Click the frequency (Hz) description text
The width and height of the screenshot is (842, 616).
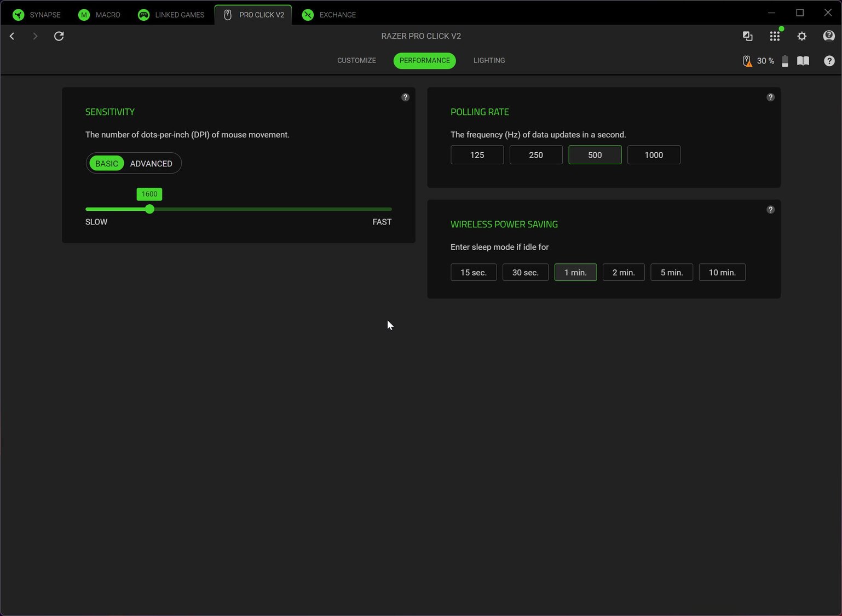click(538, 135)
